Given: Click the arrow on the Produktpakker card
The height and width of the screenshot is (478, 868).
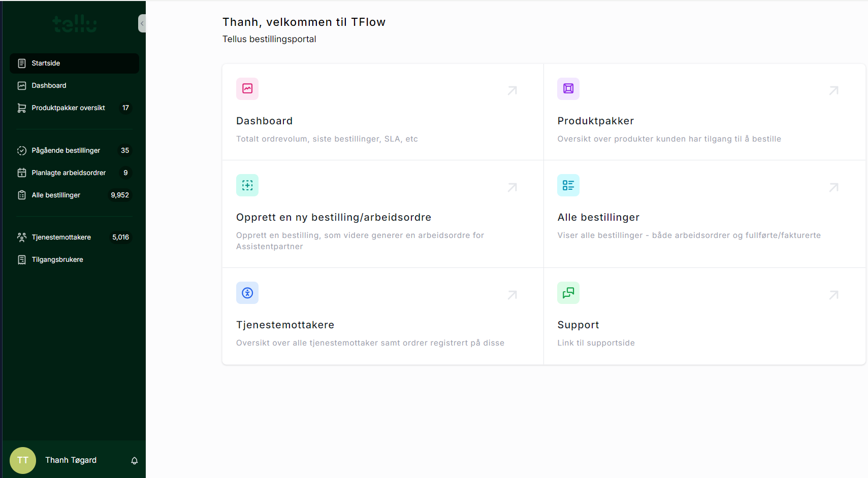Looking at the screenshot, I should [x=833, y=91].
